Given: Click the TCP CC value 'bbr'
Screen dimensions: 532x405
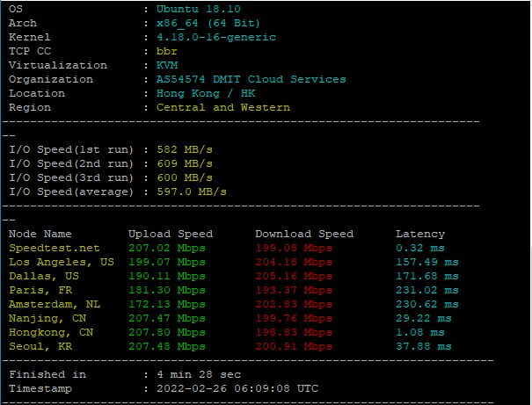Looking at the screenshot, I should [x=166, y=51].
